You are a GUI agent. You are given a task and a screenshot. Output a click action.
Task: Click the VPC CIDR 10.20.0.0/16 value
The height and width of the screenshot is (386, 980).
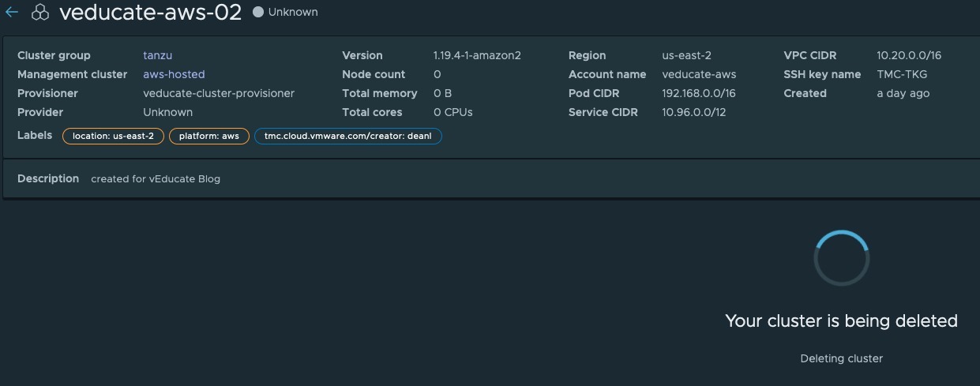tap(909, 55)
